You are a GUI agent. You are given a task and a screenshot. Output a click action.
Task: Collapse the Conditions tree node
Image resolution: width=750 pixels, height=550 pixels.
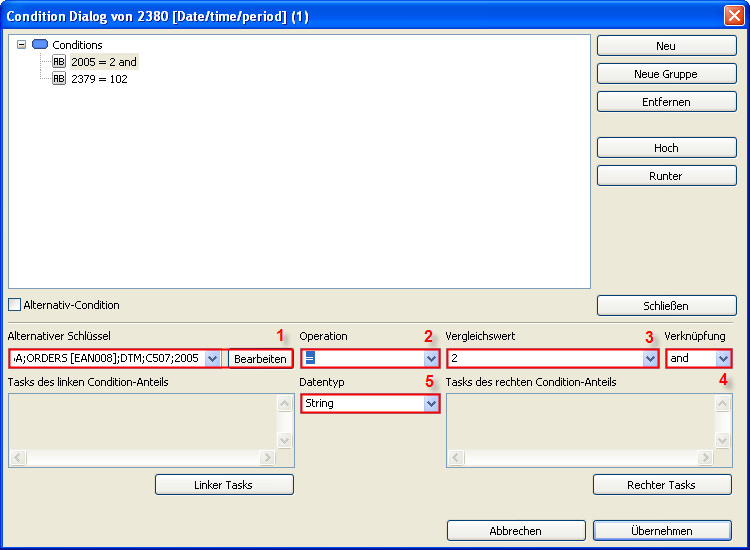click(x=22, y=45)
